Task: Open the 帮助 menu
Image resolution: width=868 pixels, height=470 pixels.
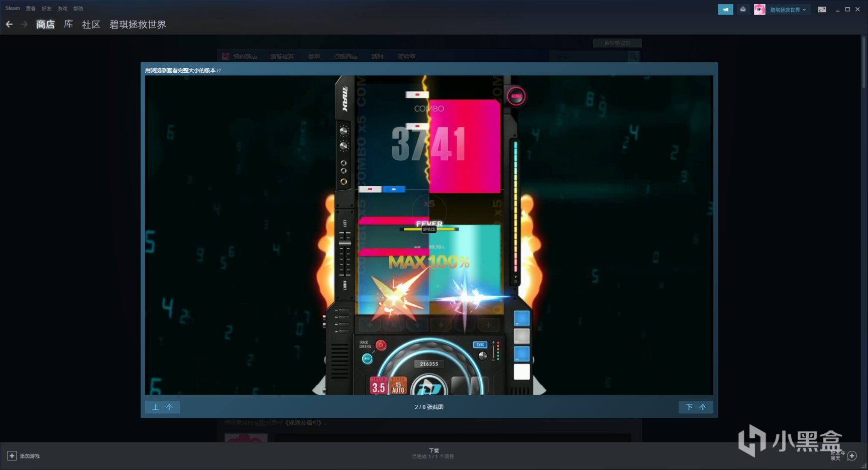Action: pos(78,9)
